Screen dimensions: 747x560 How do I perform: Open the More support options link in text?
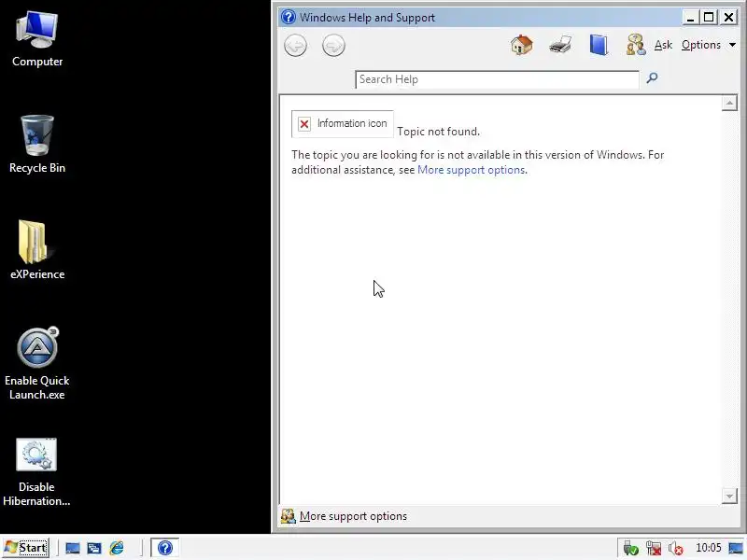[472, 170]
